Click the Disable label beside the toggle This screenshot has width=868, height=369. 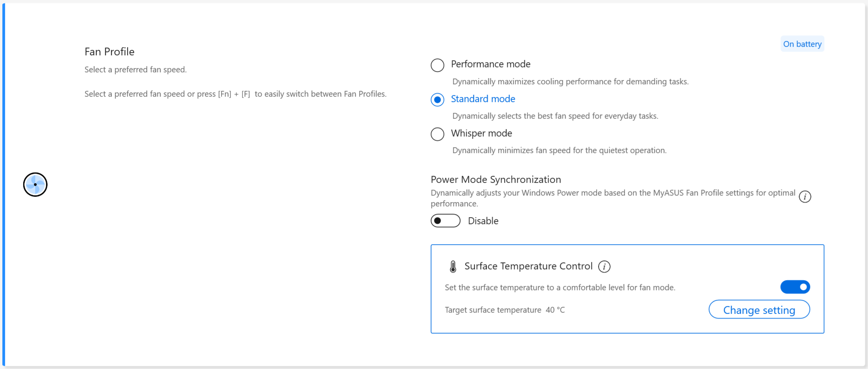(x=483, y=221)
